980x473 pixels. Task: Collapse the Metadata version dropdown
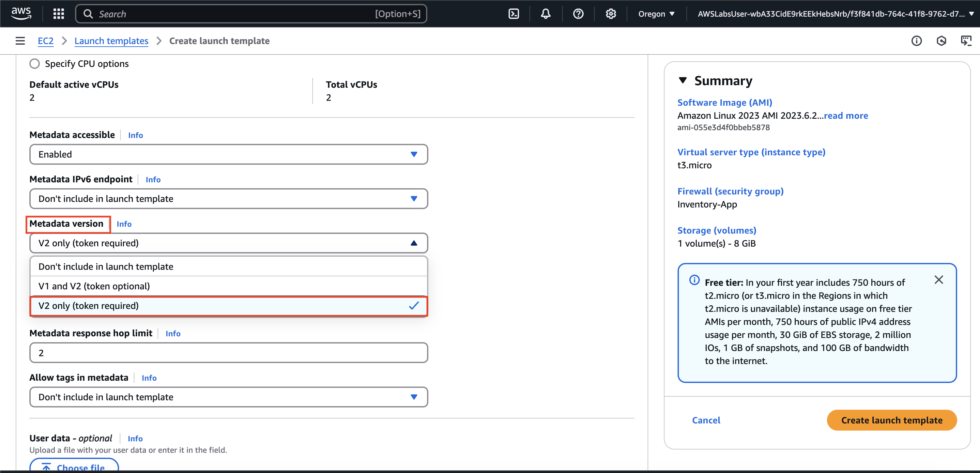229,243
